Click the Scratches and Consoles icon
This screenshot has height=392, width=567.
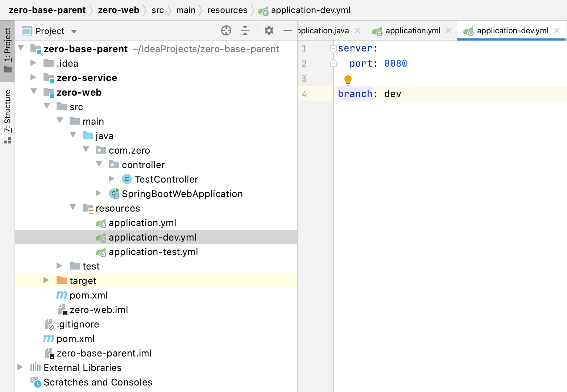[36, 382]
